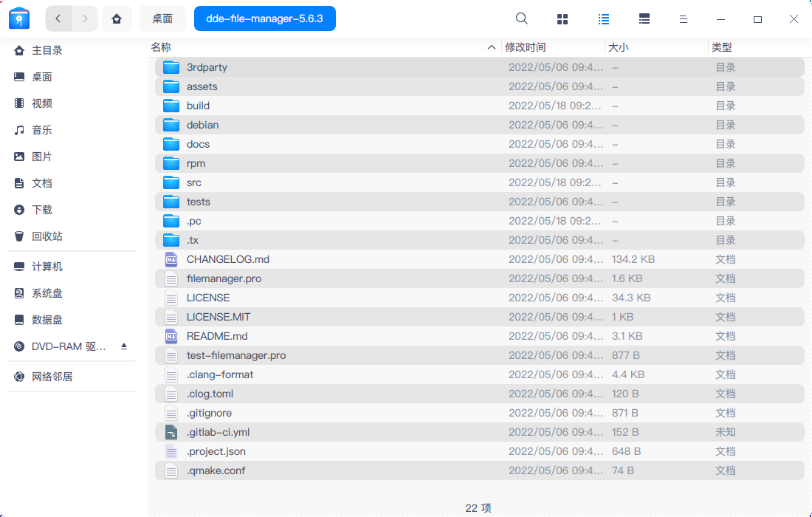Click the search magnifier icon
This screenshot has height=517, width=812.
[x=521, y=18]
